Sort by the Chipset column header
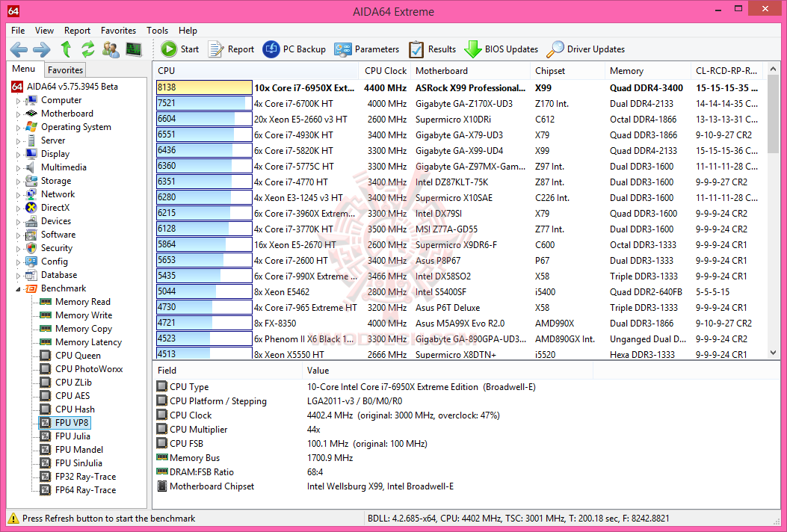 pos(567,71)
